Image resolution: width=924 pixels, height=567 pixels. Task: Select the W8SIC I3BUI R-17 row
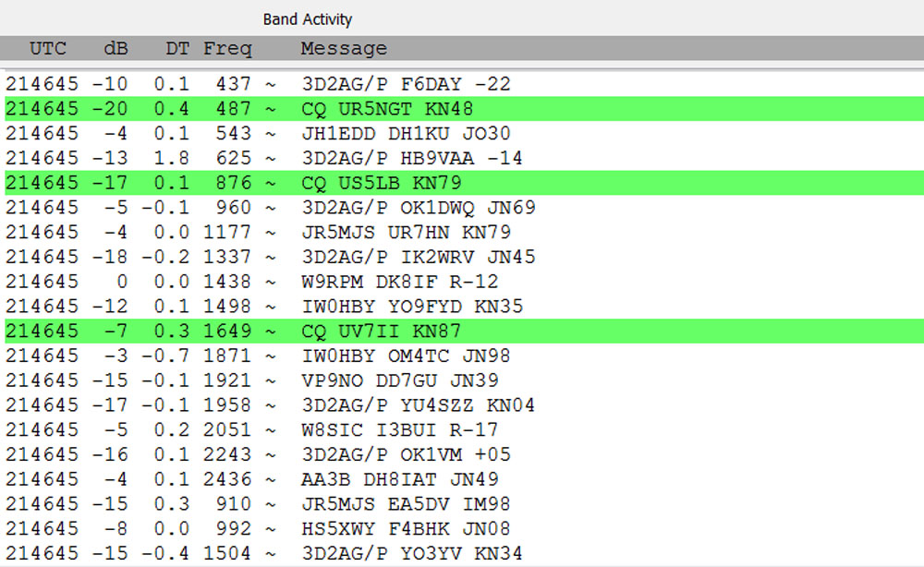click(399, 429)
